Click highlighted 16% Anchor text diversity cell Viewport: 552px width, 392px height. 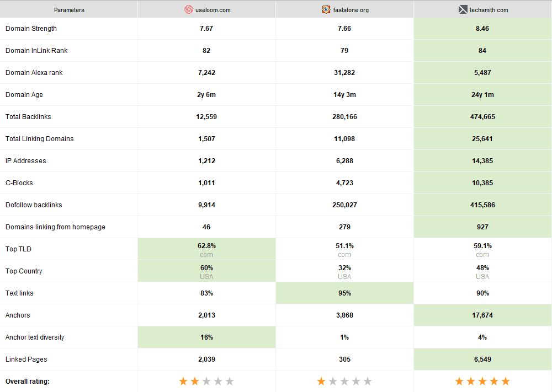(206, 337)
